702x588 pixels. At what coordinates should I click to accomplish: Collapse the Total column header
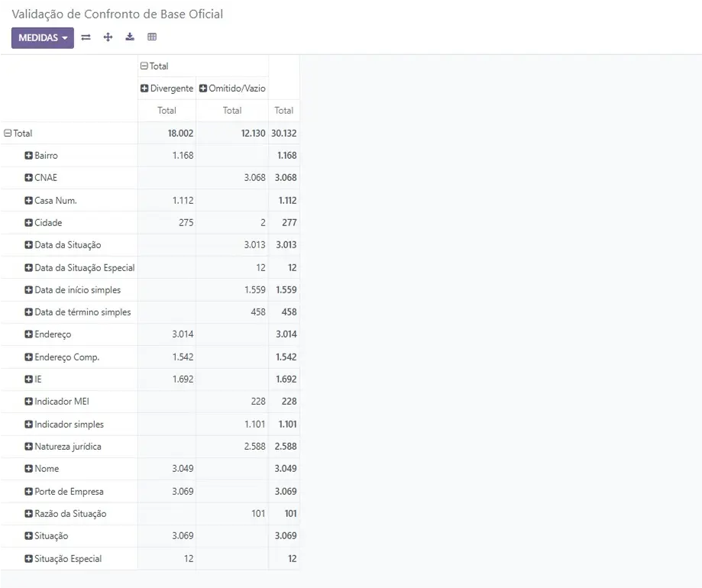pos(154,66)
